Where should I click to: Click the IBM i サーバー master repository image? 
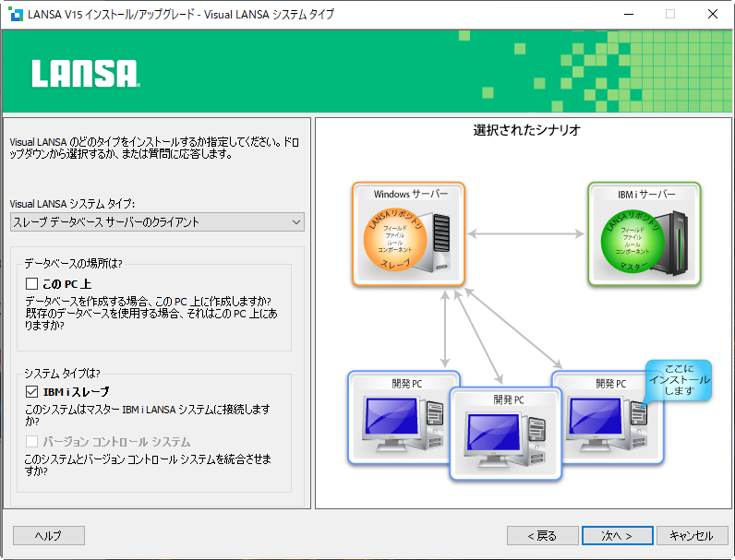tap(645, 234)
